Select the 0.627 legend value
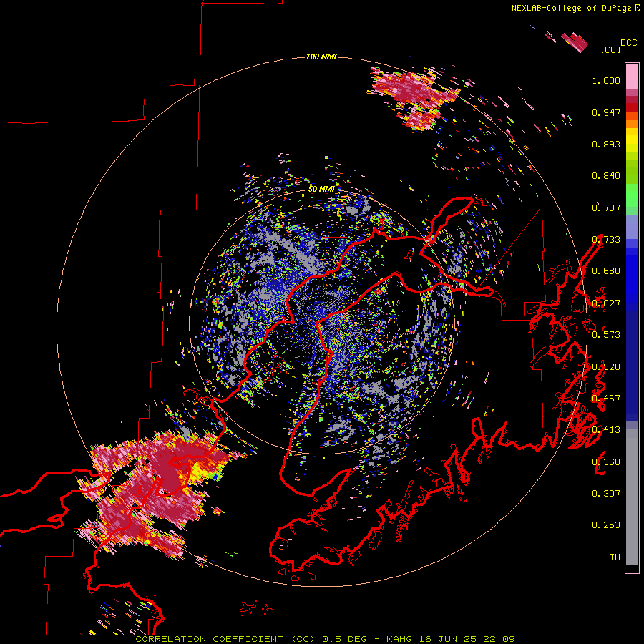 [606, 303]
